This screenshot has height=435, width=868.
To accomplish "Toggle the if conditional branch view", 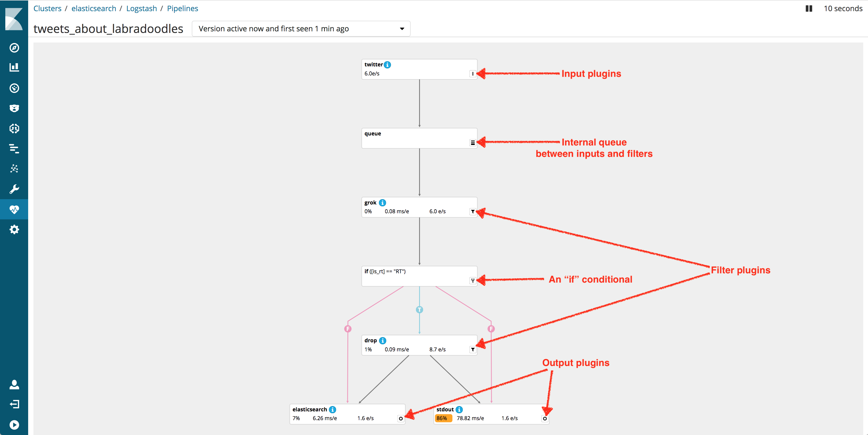I will coord(470,281).
